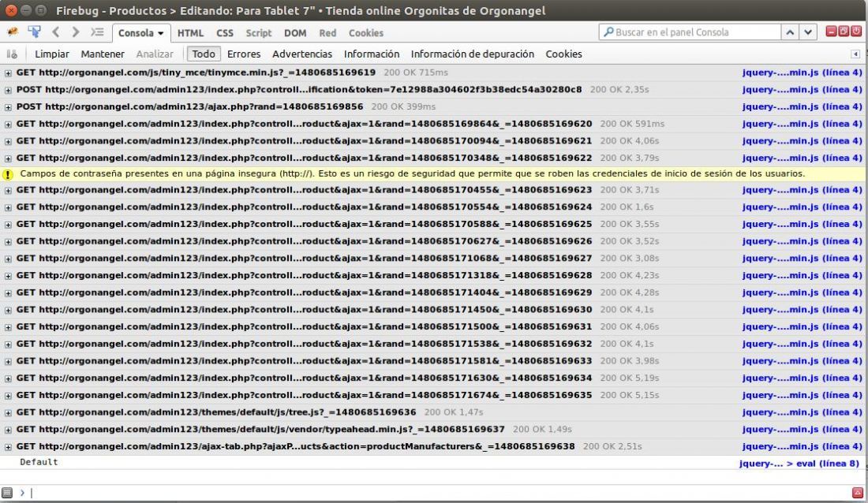Open the Script panel tab

pos(259,32)
